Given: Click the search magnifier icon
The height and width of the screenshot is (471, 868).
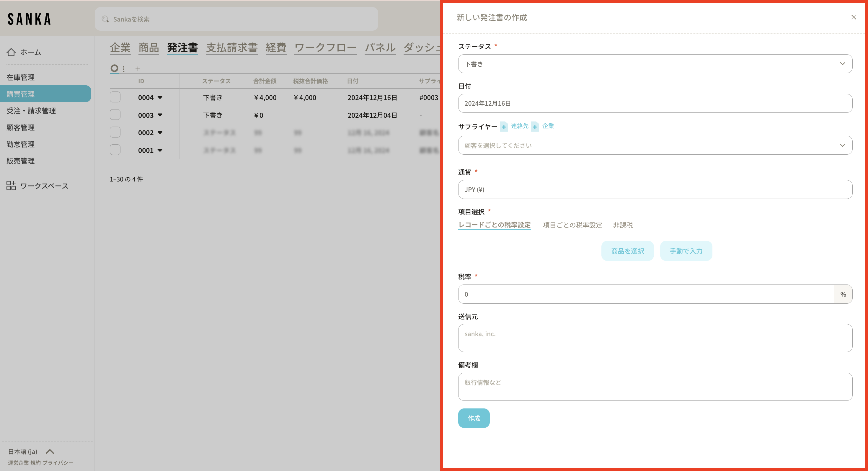Looking at the screenshot, I should tap(105, 19).
